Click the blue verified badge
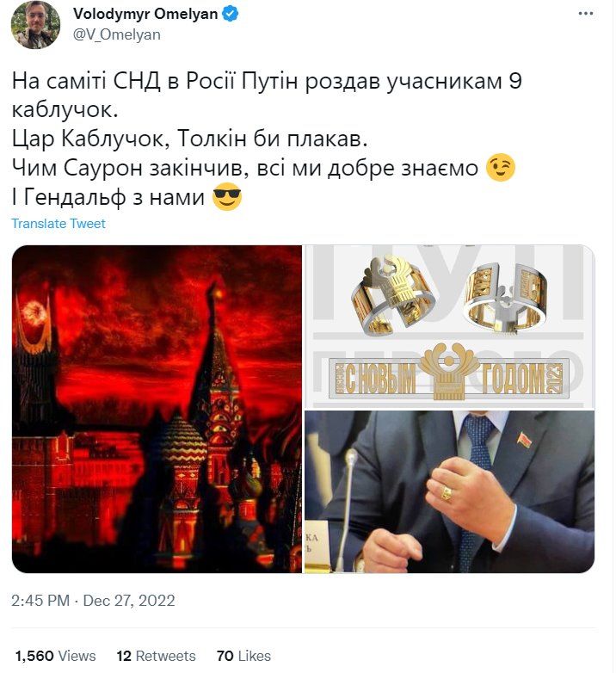Screen dimensions: 616x673 (x=230, y=14)
